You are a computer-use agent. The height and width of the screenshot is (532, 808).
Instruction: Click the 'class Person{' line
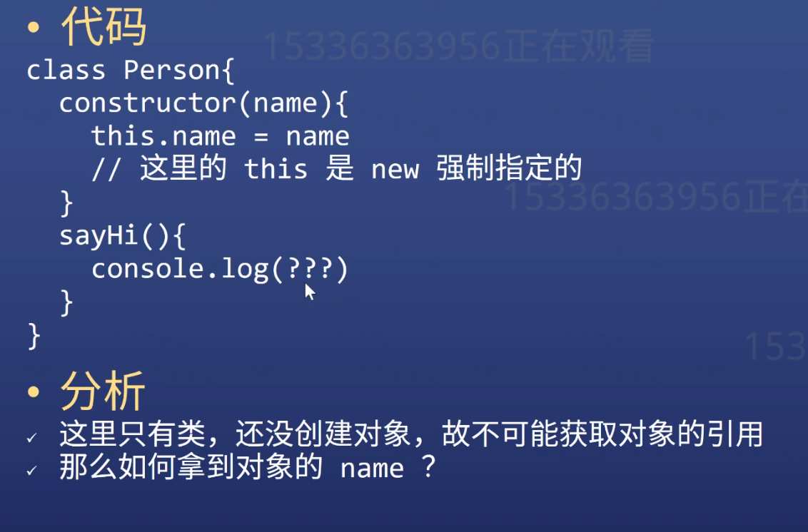(x=131, y=70)
